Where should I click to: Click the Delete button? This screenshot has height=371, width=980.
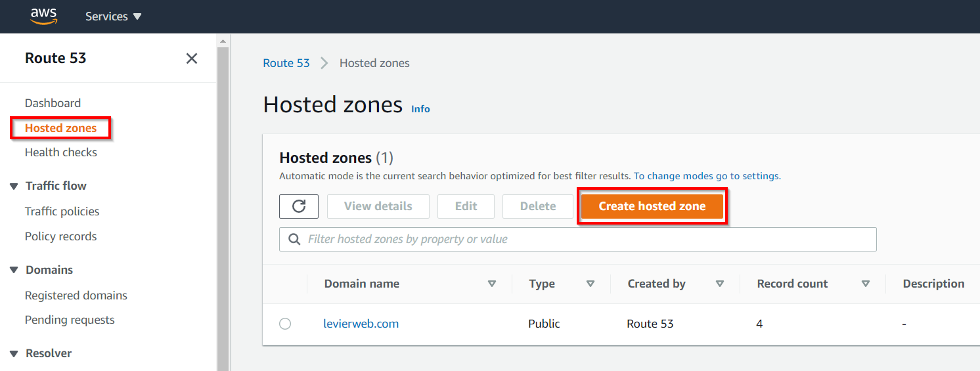coord(538,206)
